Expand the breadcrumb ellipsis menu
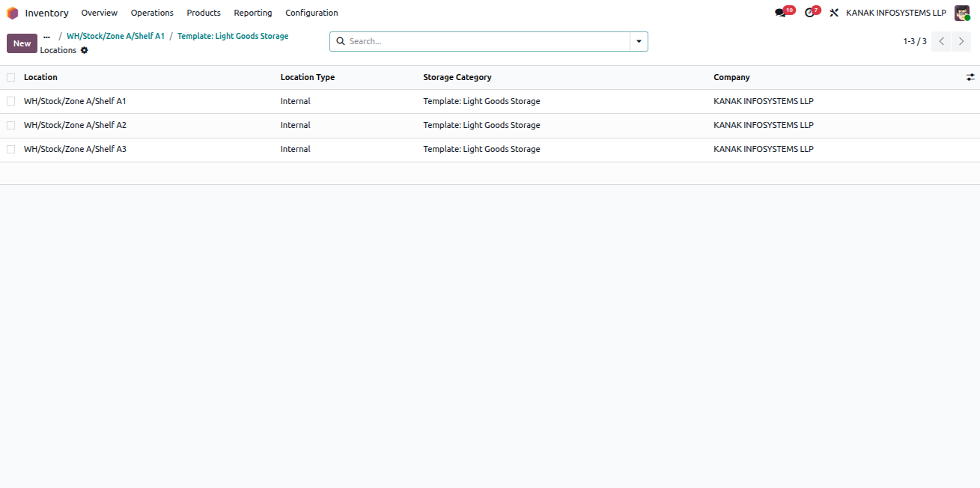Image resolution: width=980 pixels, height=488 pixels. 46,36
